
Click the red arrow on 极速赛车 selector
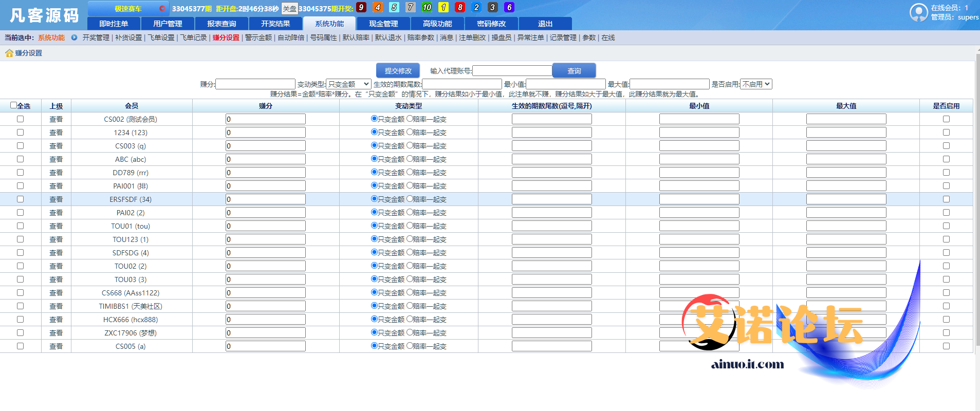click(x=162, y=9)
